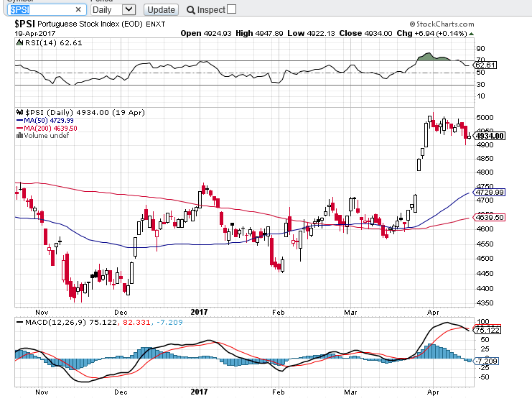
Task: Click the MACD axis label 75.122
Action: pyautogui.click(x=487, y=330)
